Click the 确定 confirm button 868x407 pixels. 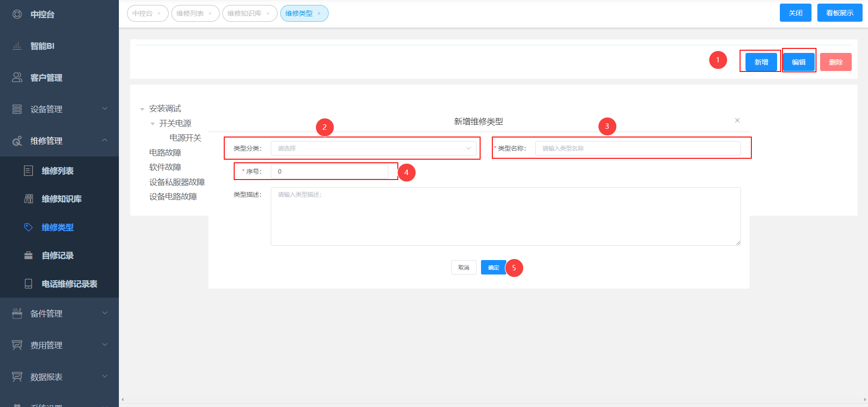pos(493,268)
